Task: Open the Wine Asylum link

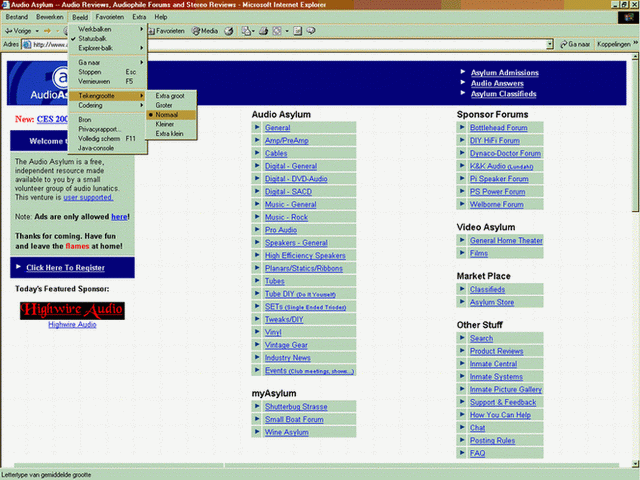Action: point(287,432)
